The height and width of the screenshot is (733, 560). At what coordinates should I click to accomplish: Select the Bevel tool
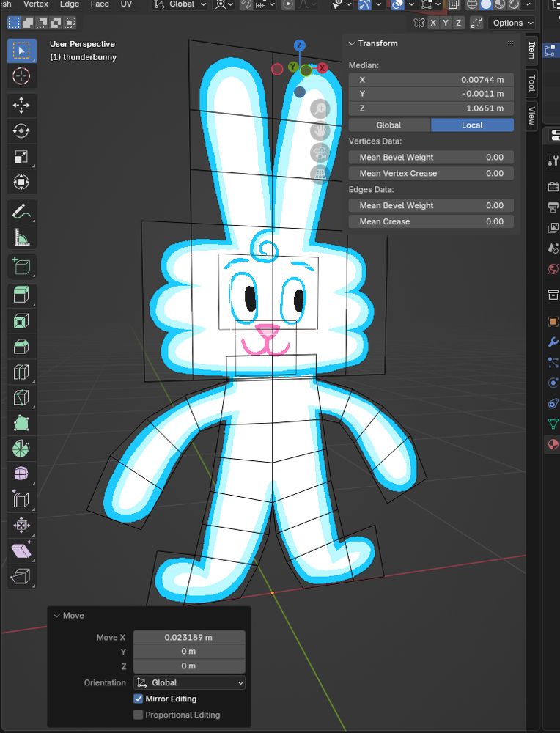(21, 347)
